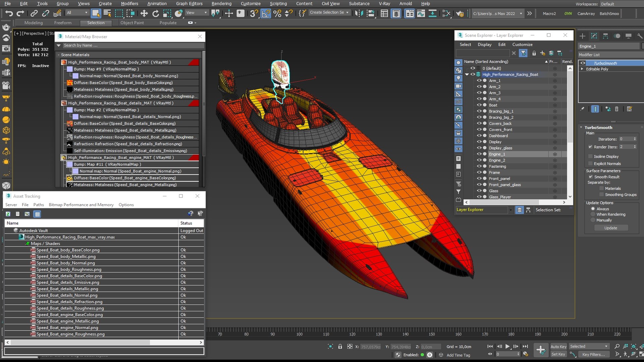This screenshot has width=644, height=362.
Task: Open Key Filters dialog button
Action: click(594, 354)
